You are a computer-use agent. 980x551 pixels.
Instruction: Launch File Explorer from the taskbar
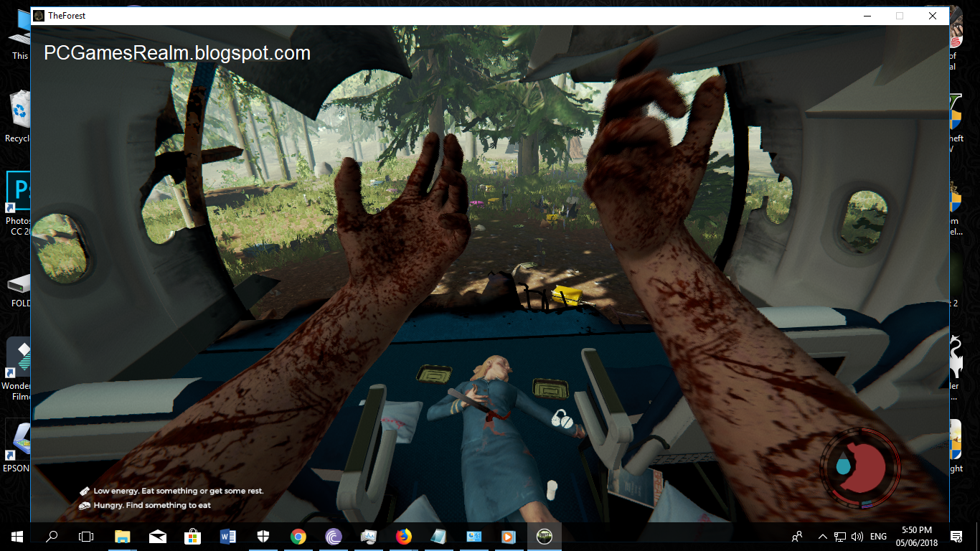[x=123, y=536]
